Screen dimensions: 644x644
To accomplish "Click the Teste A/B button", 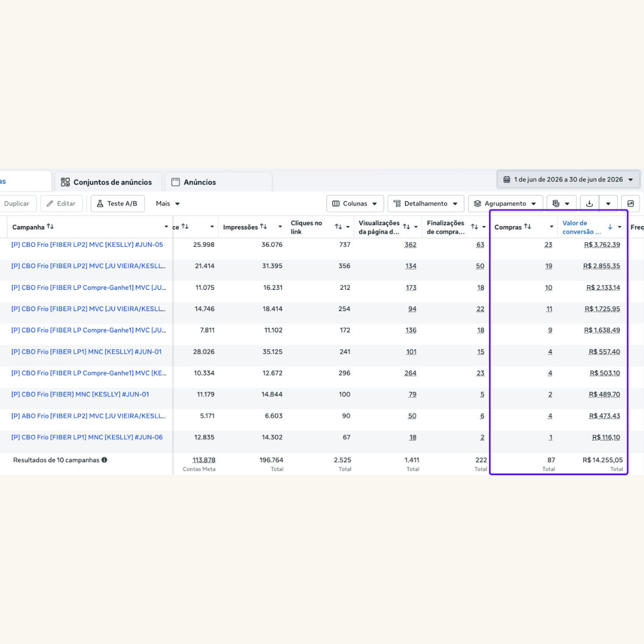I will [117, 204].
